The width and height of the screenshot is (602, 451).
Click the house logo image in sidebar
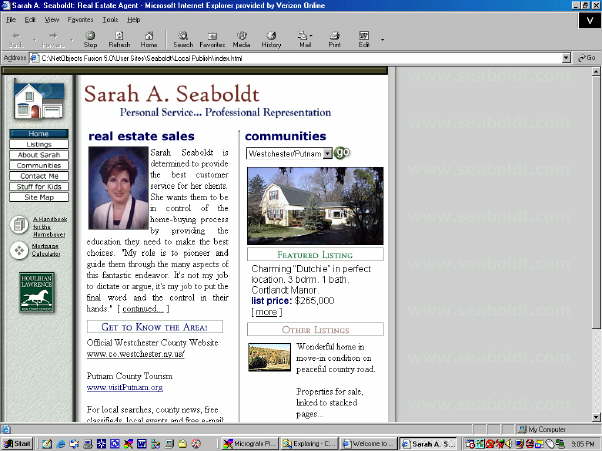38,99
